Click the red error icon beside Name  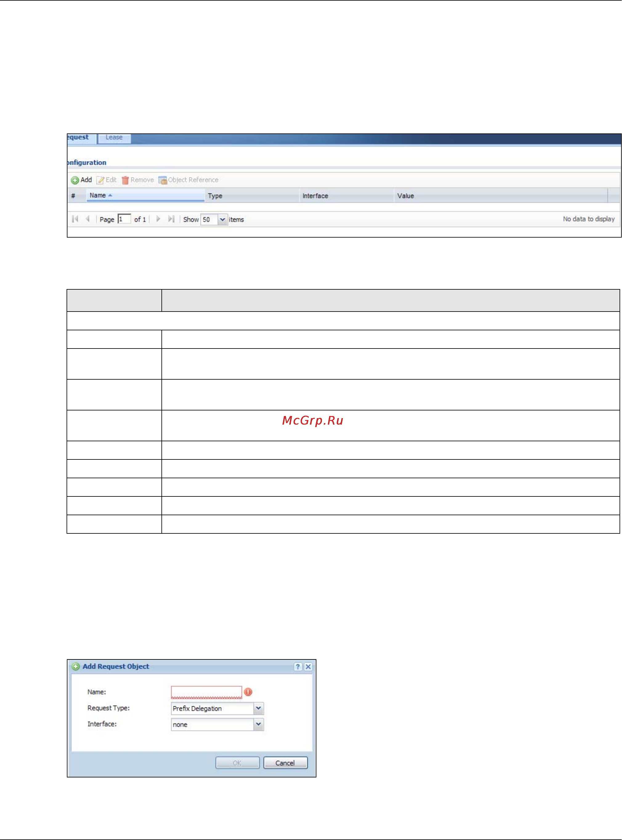coord(248,692)
